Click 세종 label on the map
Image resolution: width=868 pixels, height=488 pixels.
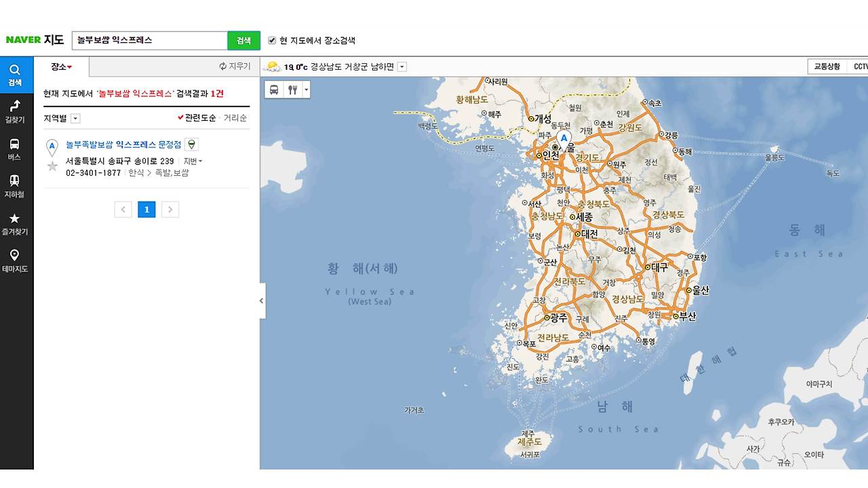[x=584, y=217]
